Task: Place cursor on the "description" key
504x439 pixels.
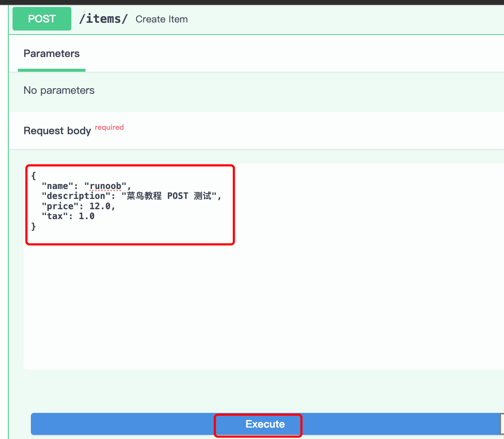Action: [x=76, y=196]
